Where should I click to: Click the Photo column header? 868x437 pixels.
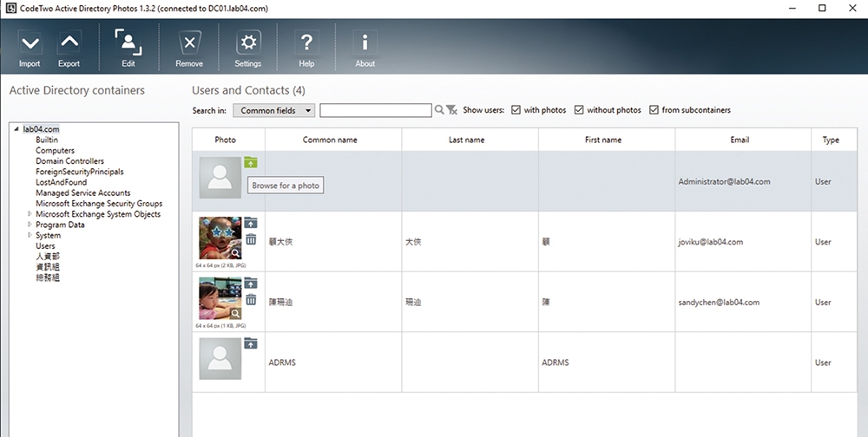click(228, 140)
